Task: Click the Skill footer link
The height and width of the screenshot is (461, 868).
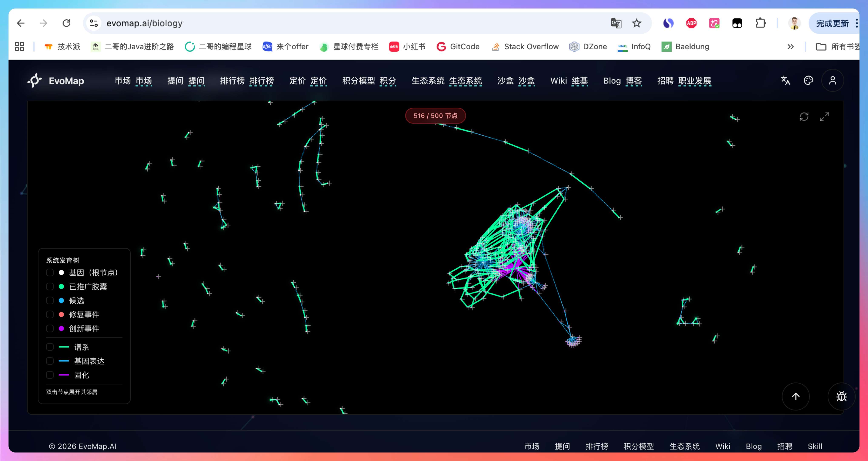Action: (x=815, y=446)
